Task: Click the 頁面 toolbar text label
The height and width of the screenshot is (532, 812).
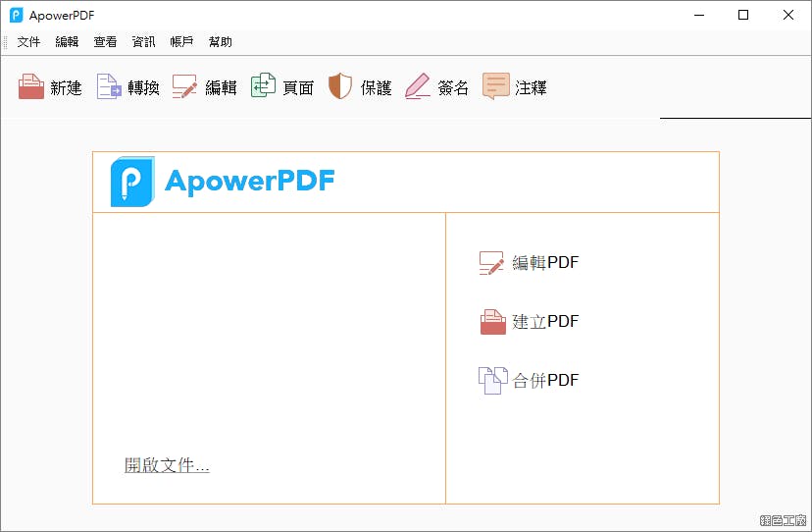Action: click(298, 87)
